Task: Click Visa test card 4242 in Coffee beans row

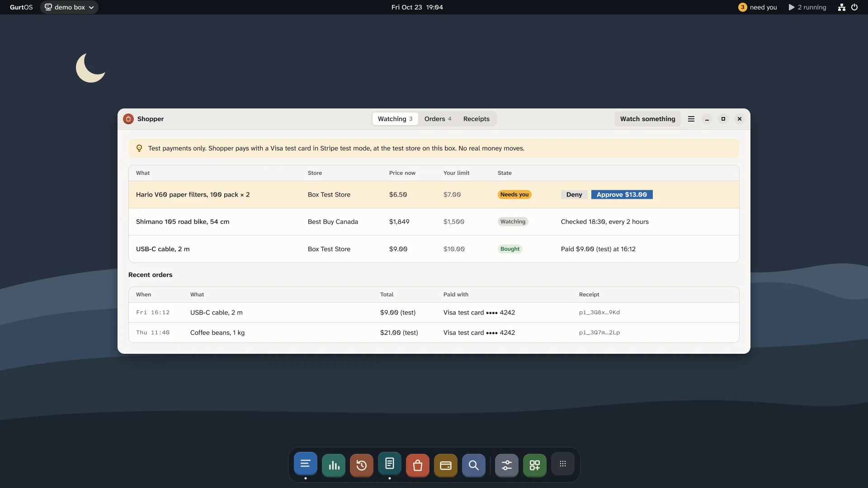Action: click(x=479, y=333)
